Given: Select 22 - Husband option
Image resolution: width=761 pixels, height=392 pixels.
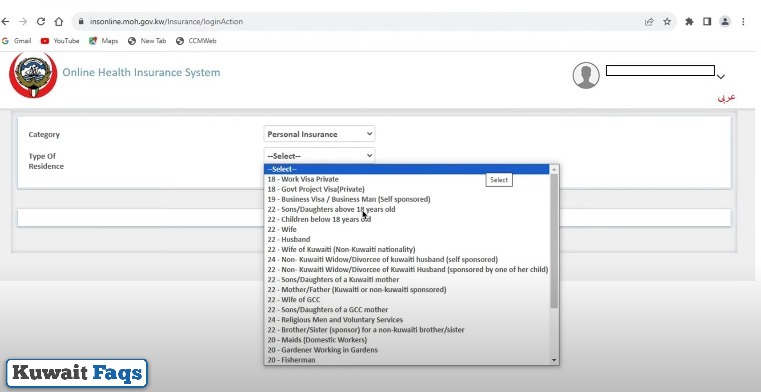Looking at the screenshot, I should pos(407,239).
